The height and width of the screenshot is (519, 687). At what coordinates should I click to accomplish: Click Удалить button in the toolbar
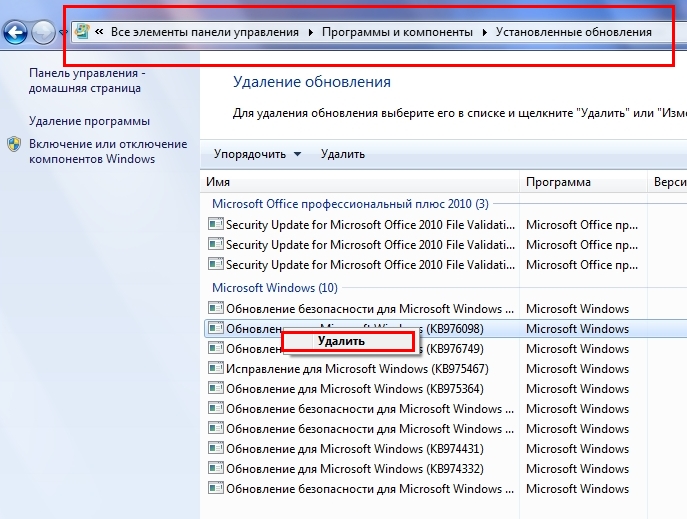click(343, 154)
